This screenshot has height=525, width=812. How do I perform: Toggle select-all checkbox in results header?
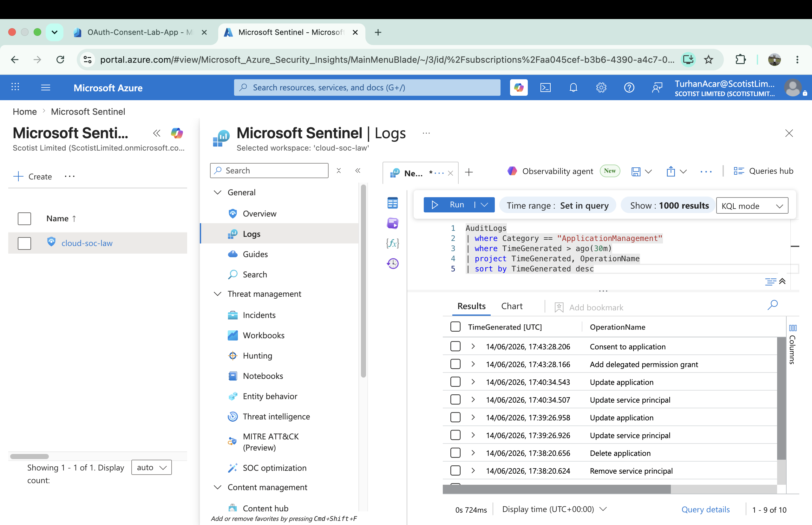tap(455, 327)
